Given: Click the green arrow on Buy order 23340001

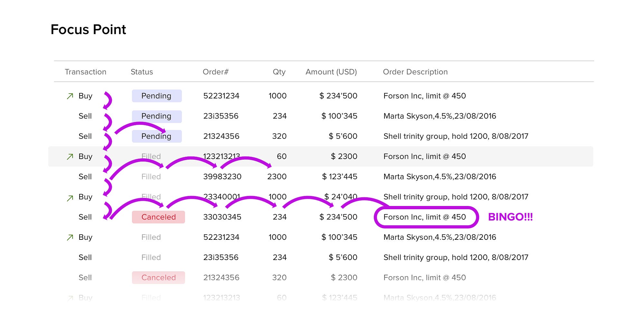Looking at the screenshot, I should 70,198.
